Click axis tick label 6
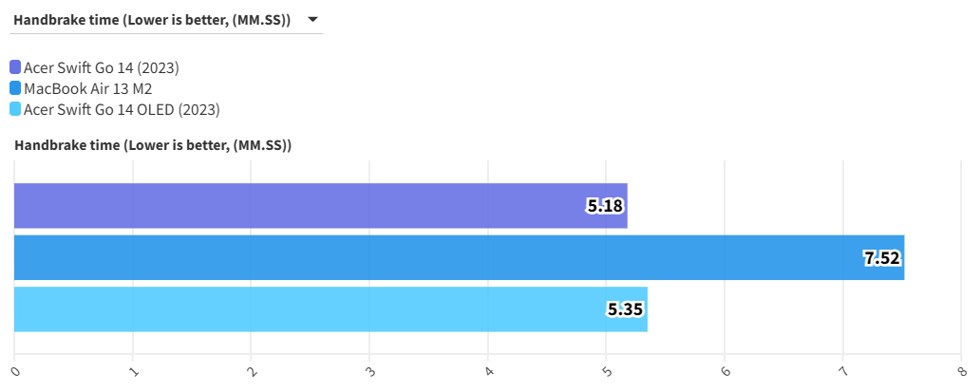Image resolution: width=980 pixels, height=392 pixels. click(726, 371)
